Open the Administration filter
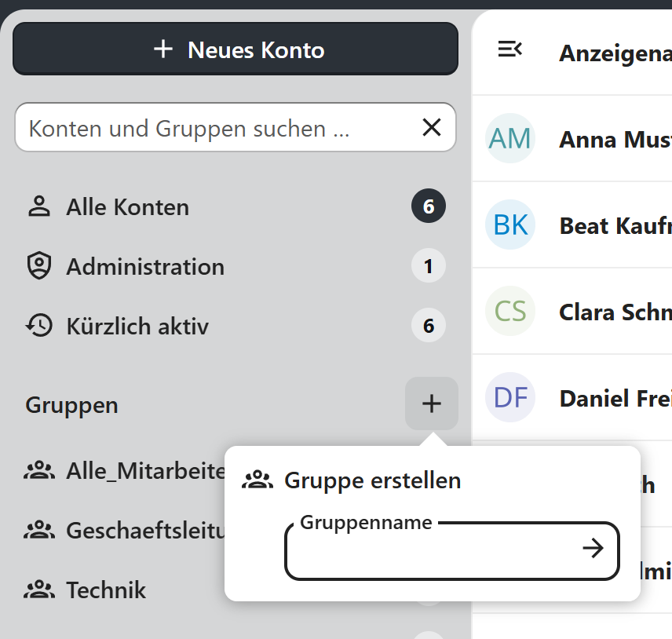 tap(236, 266)
